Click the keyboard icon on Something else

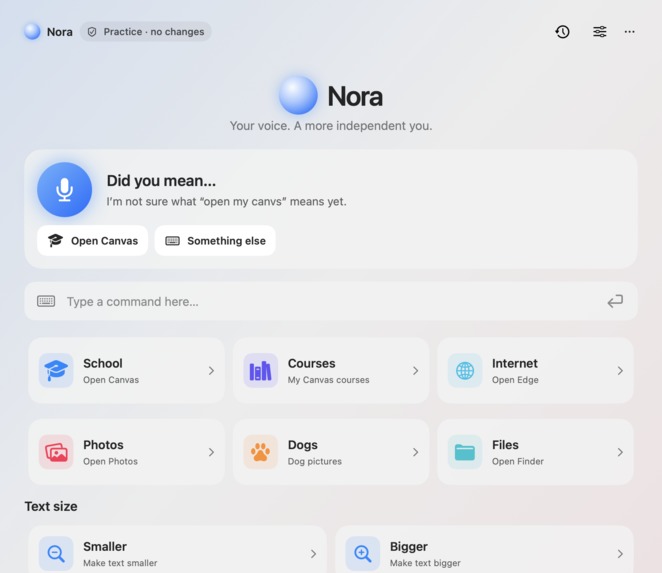pos(172,241)
